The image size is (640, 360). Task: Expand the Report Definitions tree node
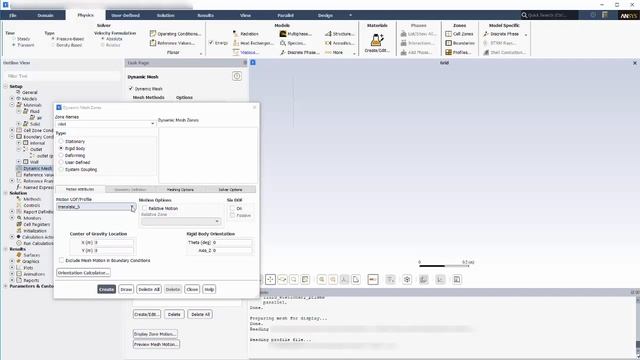click(12, 212)
